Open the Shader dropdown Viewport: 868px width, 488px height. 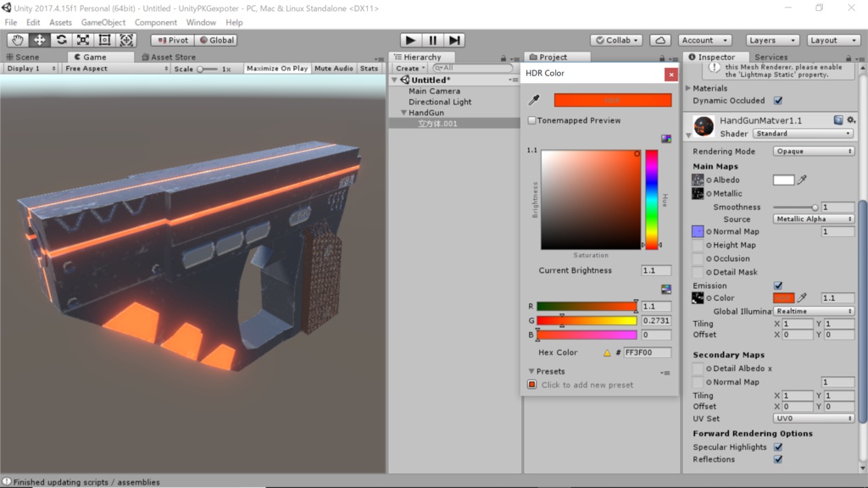point(803,133)
